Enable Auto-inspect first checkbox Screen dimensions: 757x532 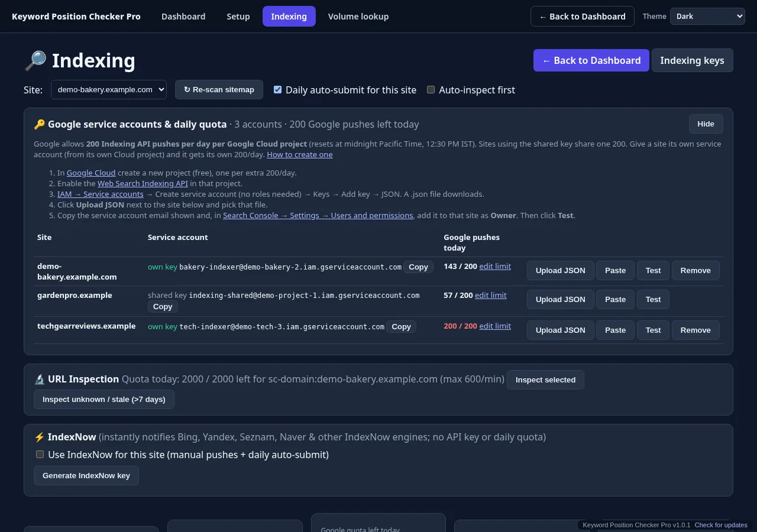click(431, 90)
